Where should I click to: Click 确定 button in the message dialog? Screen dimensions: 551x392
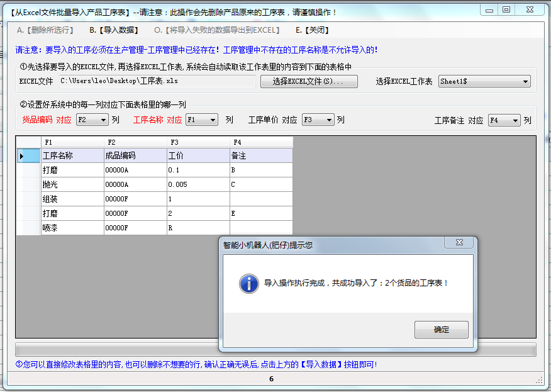click(441, 330)
